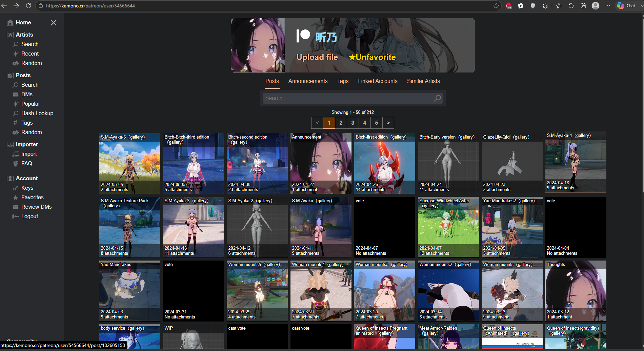644x351 pixels.
Task: Pick Random under the Artists section
Action: 32,63
